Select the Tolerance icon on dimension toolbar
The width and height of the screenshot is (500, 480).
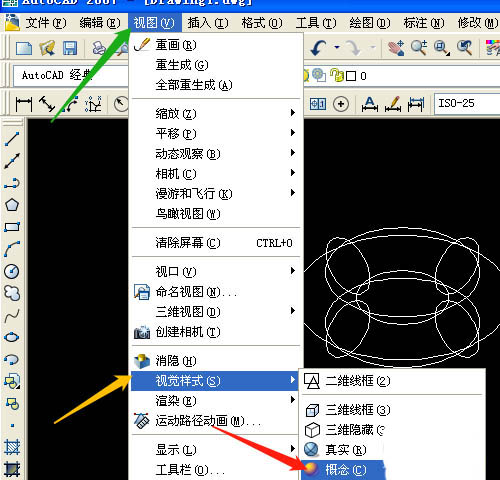318,104
